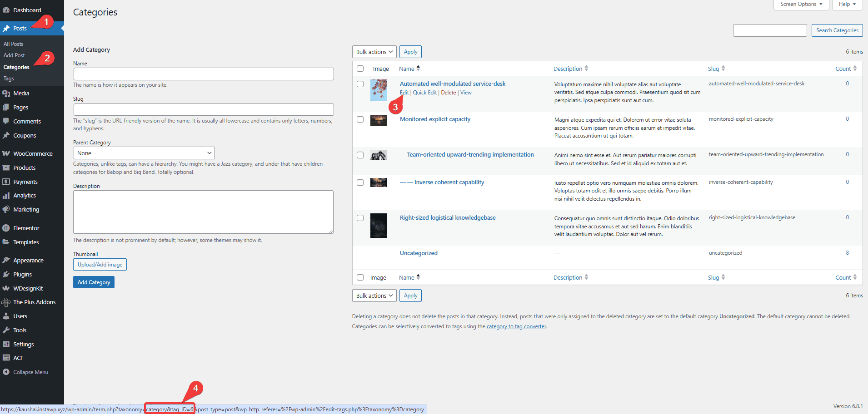Image resolution: width=868 pixels, height=414 pixels.
Task: Open the Bulk actions dropdown
Action: point(374,51)
